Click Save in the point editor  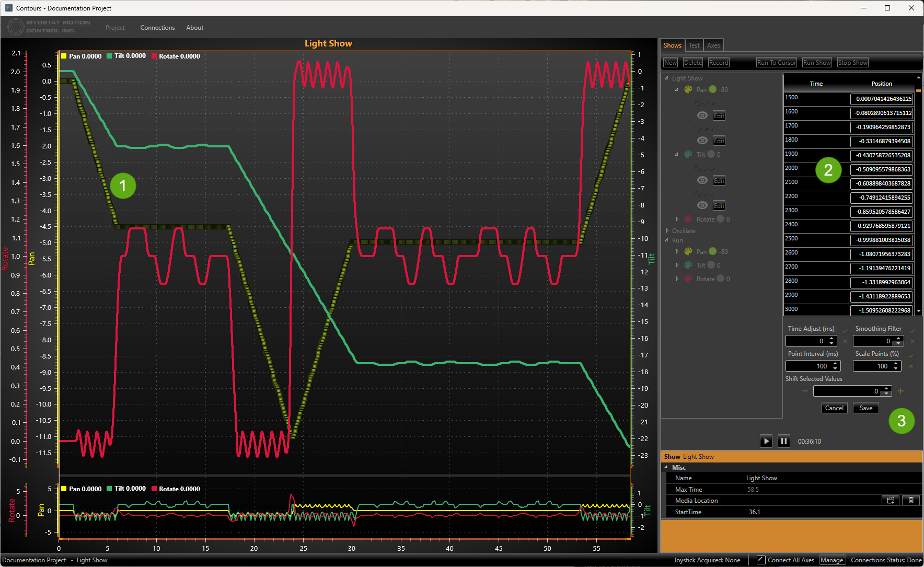click(866, 408)
